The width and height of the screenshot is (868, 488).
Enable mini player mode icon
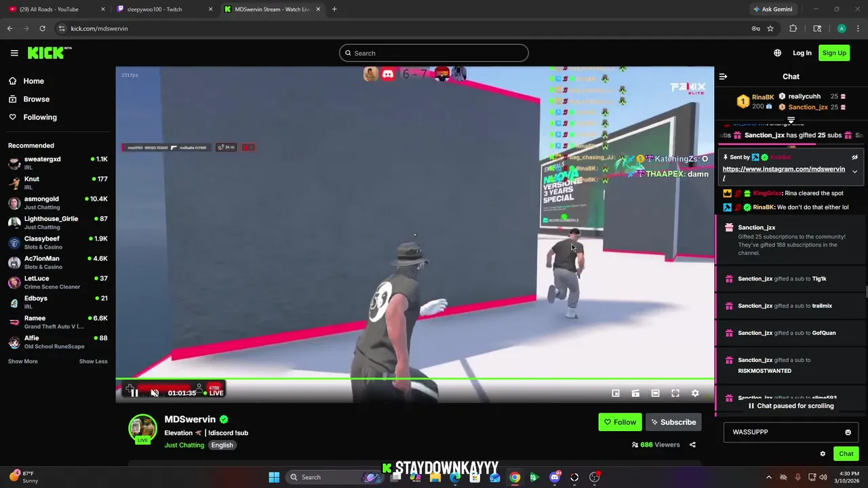tap(616, 393)
